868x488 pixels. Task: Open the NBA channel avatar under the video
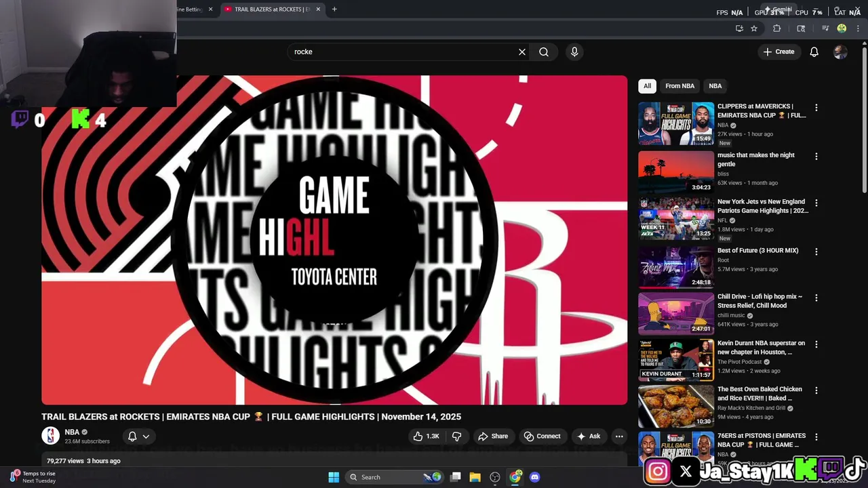[51, 436]
